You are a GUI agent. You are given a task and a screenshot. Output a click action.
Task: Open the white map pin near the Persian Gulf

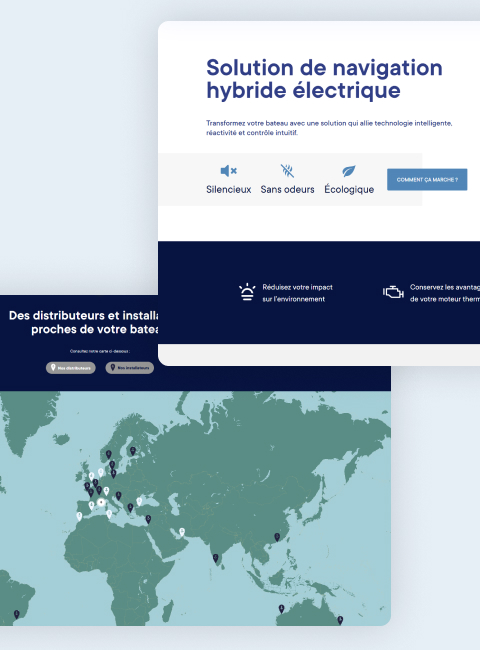(x=182, y=532)
